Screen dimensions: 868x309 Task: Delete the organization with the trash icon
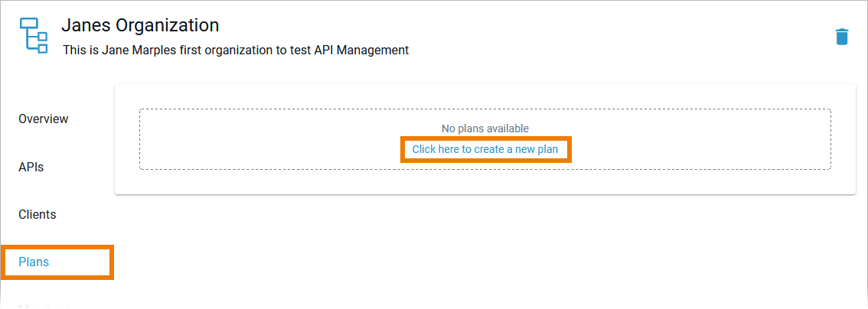pyautogui.click(x=841, y=37)
